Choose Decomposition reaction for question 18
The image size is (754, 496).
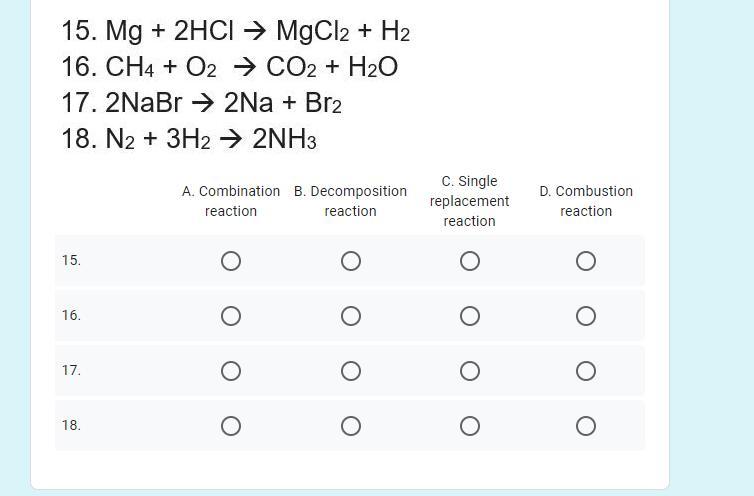pyautogui.click(x=351, y=426)
